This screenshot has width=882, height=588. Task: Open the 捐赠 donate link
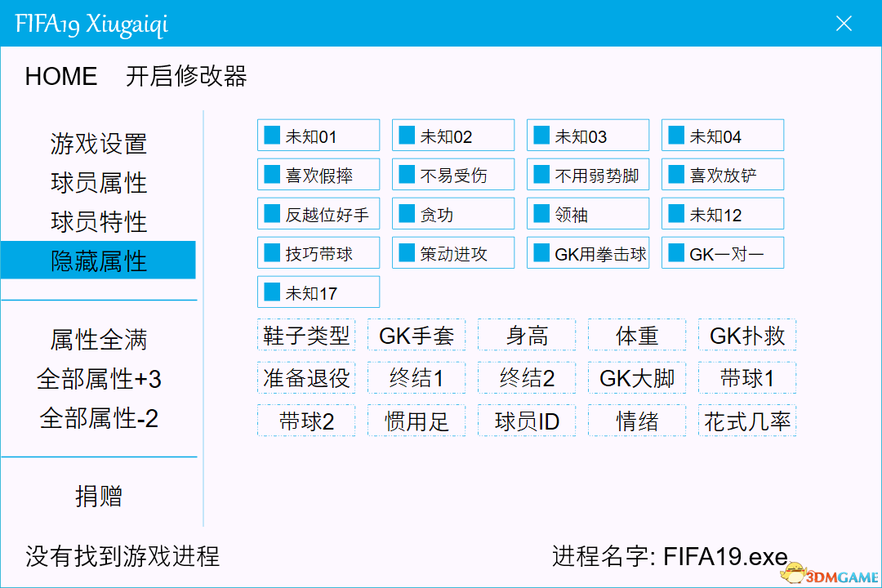99,497
